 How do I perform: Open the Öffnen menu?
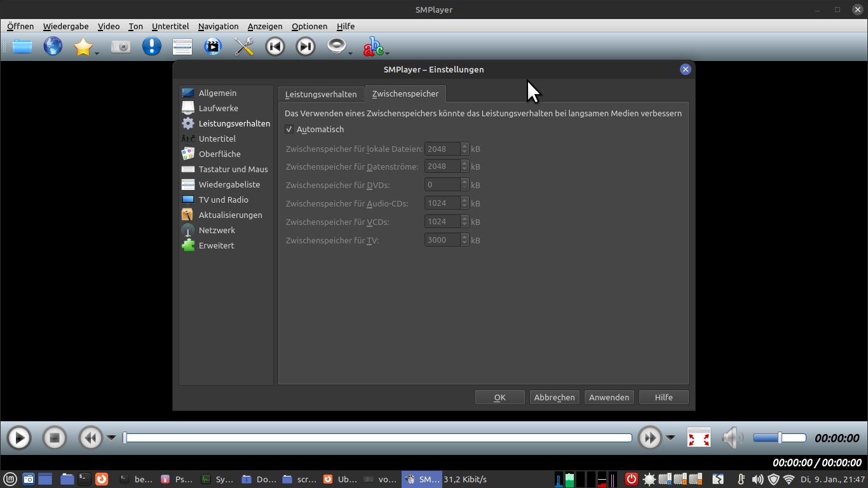coord(20,26)
